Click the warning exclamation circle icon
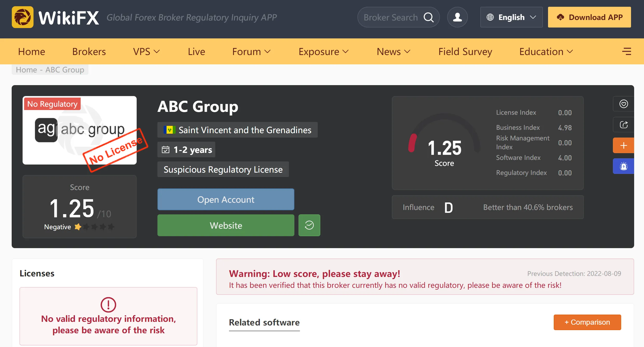The image size is (644, 347). (108, 305)
